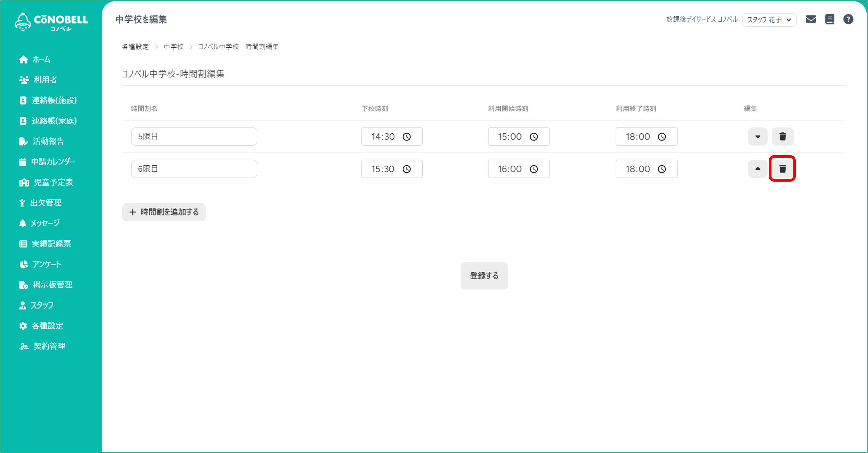Delete the 6限目 timetable row
Viewport: 868px width, 453px height.
783,169
